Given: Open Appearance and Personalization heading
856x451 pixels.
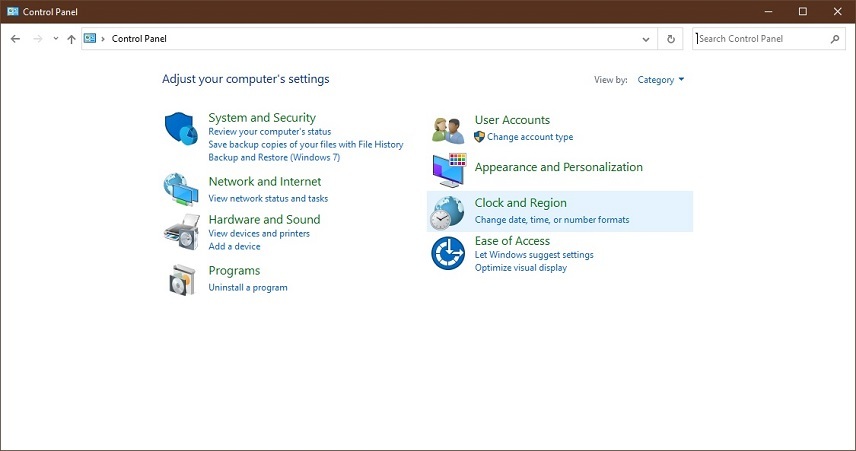Looking at the screenshot, I should coord(558,167).
